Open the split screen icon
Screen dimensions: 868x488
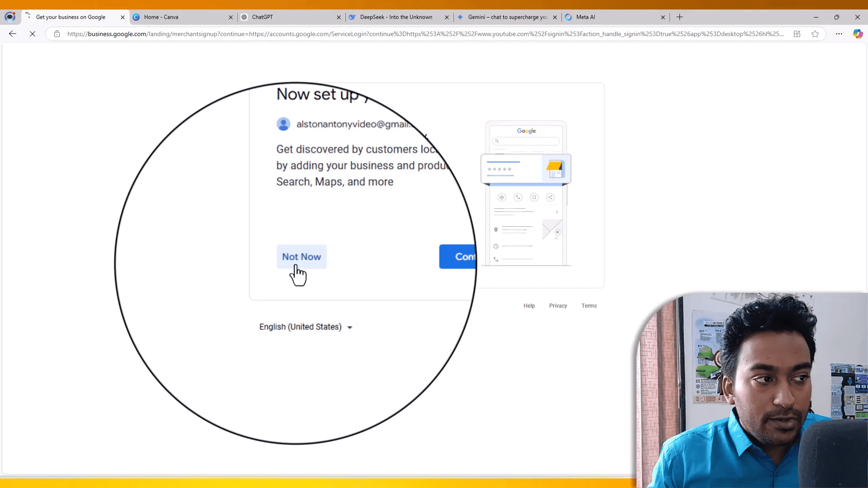coord(797,34)
